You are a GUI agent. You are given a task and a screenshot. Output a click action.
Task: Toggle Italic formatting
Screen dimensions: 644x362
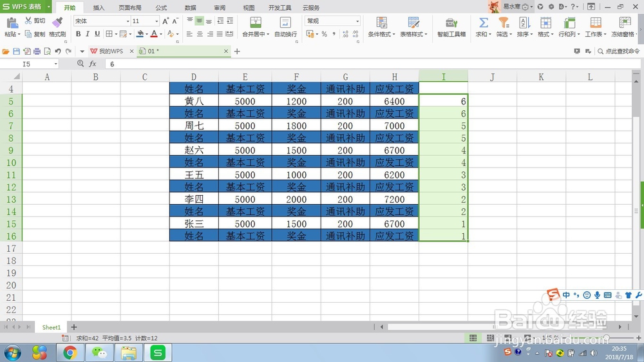[88, 33]
